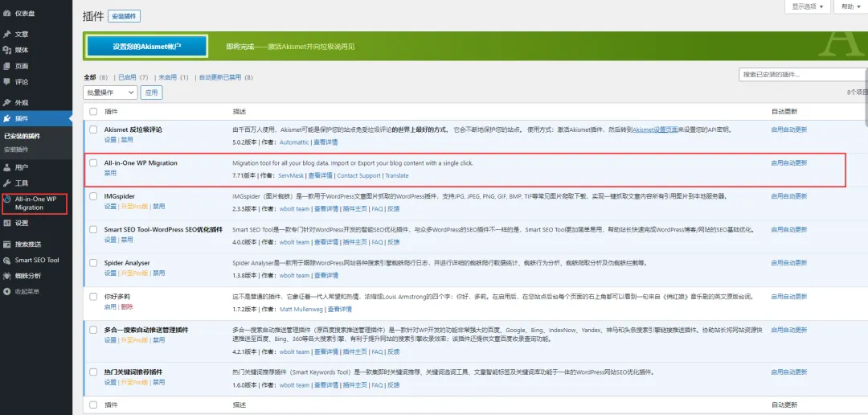Click the 搜索推送 sidebar icon

pos(6,244)
